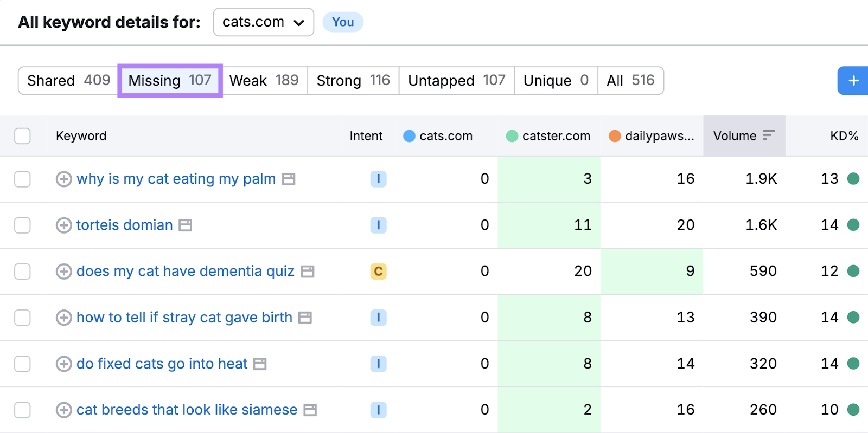868x433 pixels.
Task: Click the SERP icon beside 'does my cat have dementia quiz'
Action: point(308,272)
